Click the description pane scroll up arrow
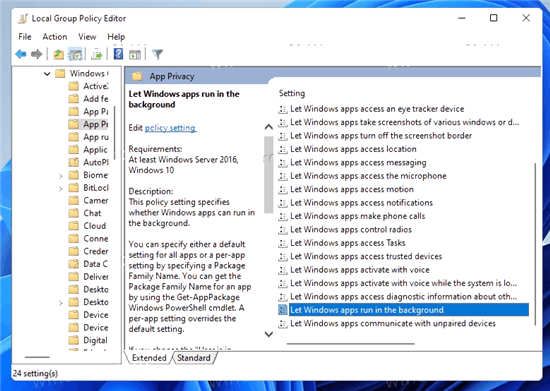 (269, 127)
